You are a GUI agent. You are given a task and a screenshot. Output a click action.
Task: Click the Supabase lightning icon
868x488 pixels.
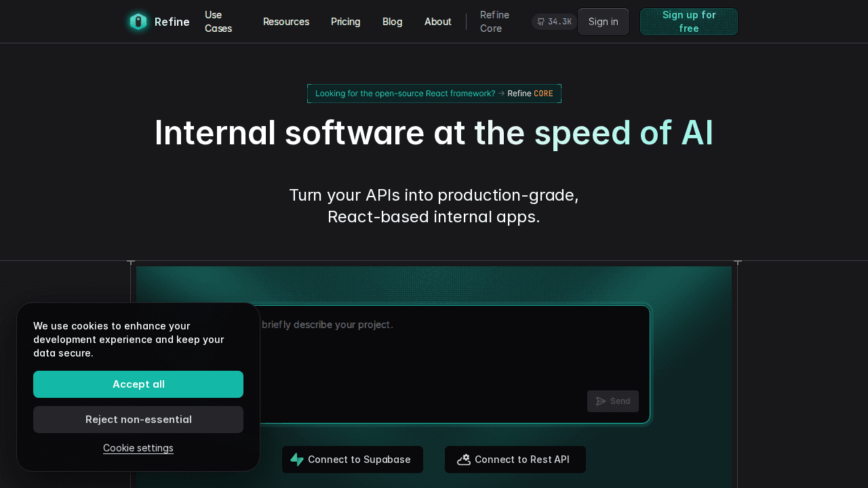[298, 460]
